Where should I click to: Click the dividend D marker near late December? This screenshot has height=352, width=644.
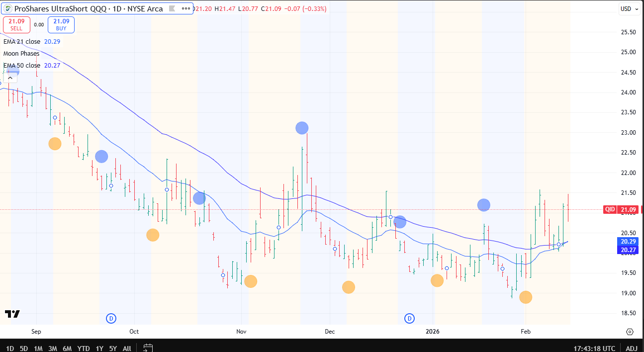click(409, 318)
